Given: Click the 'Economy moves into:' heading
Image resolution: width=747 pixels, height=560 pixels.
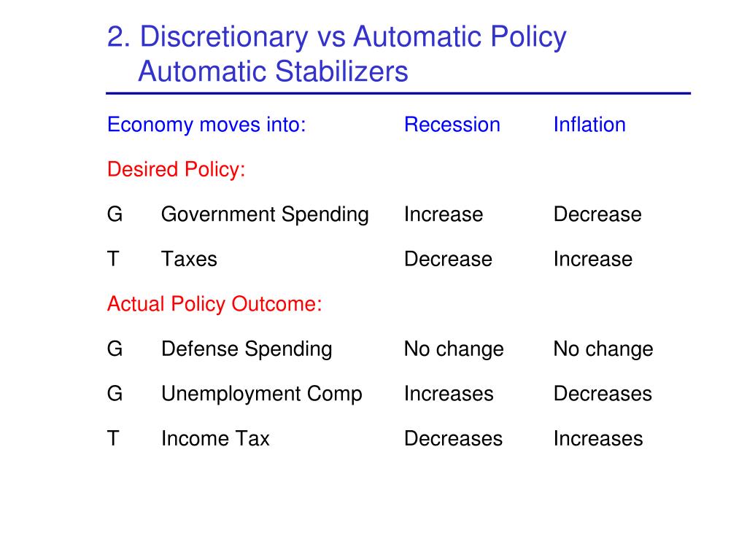Looking at the screenshot, I should pos(206,125).
